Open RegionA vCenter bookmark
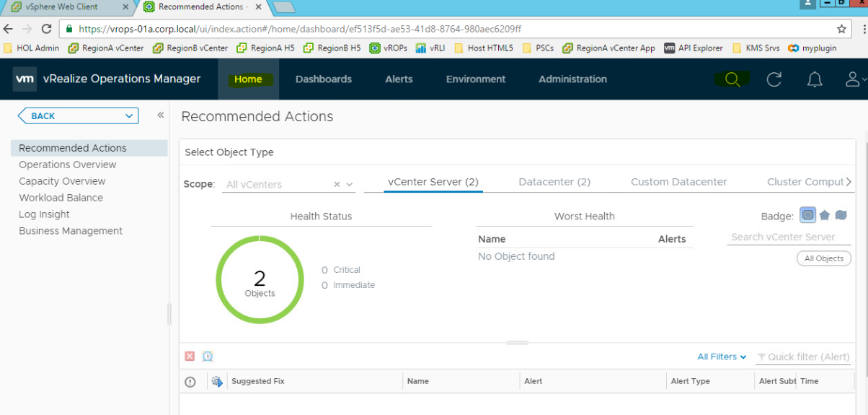The height and width of the screenshot is (415, 868). 106,48
